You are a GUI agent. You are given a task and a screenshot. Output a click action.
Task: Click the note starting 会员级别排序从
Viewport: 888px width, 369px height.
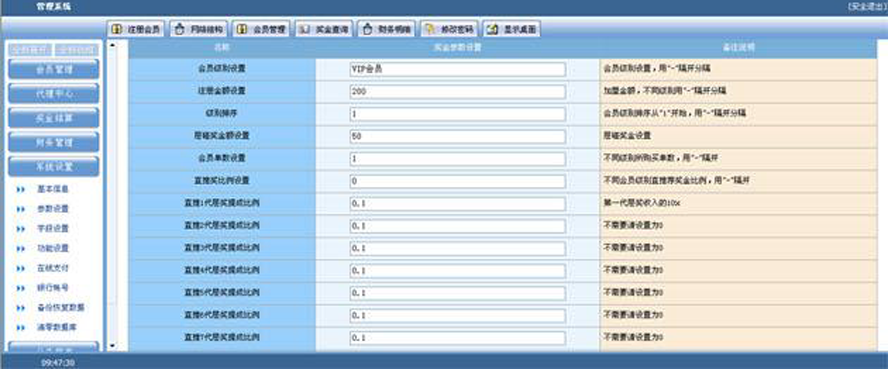[674, 113]
